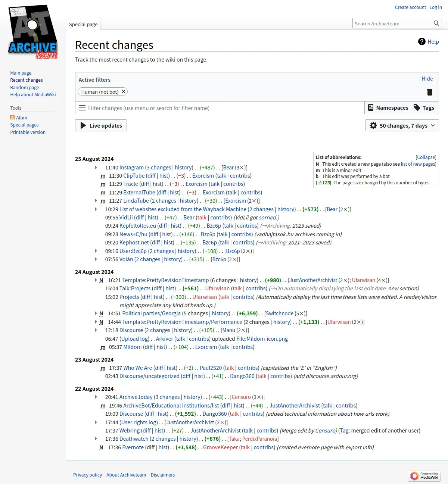
Task: Expand User:Bzc6p changes group
Action: tap(96, 251)
